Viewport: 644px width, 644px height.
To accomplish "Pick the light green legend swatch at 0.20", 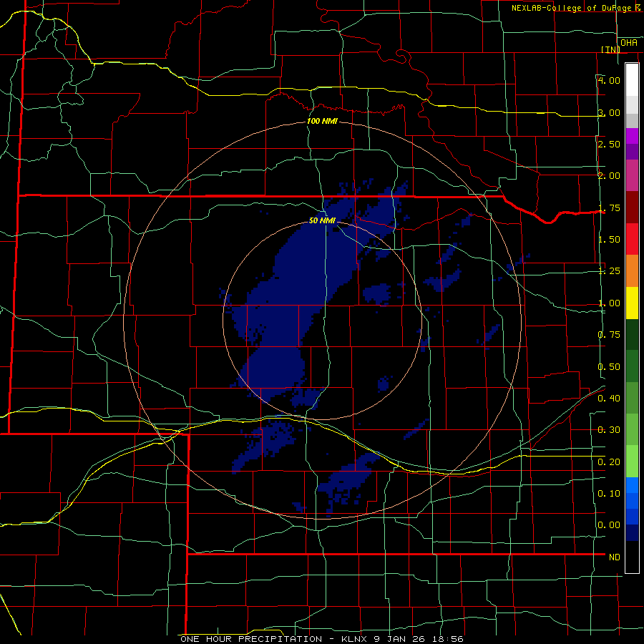I will coord(632,462).
